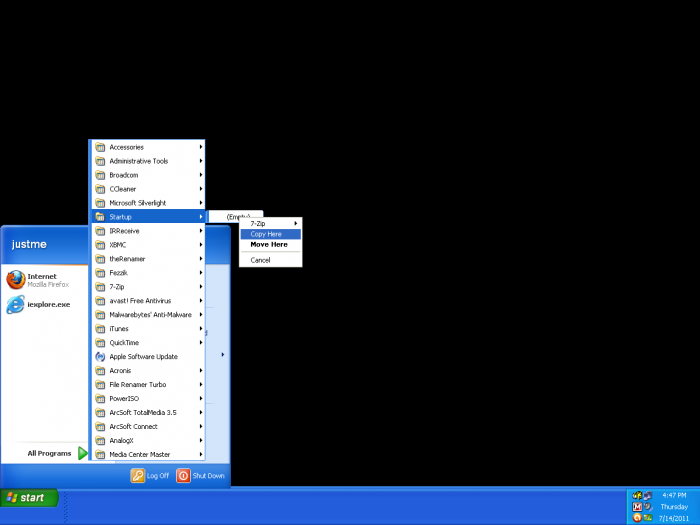Expand the ArcSoft TotalMedia 3.5 submenu arrow
This screenshot has width=700, height=525.
[201, 412]
